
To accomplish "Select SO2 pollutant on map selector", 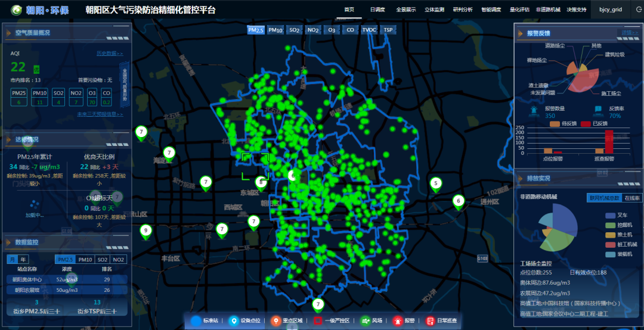I will point(294,30).
